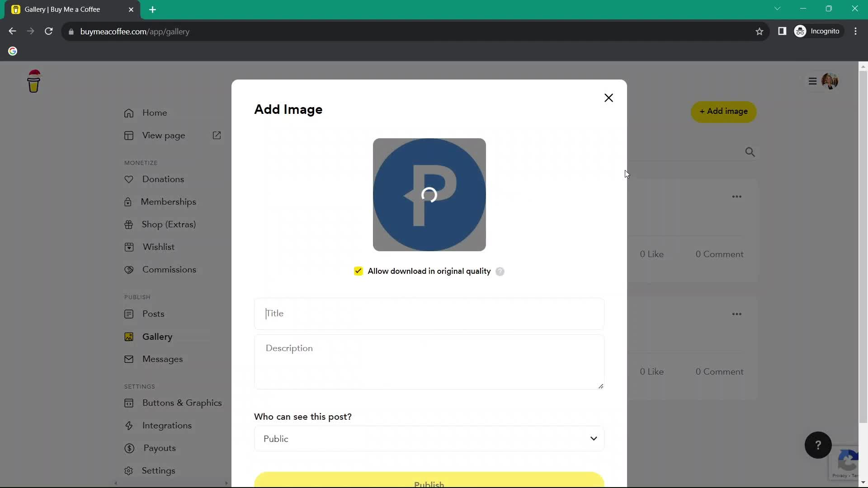Click the Publish button
The height and width of the screenshot is (488, 868).
[x=429, y=480]
